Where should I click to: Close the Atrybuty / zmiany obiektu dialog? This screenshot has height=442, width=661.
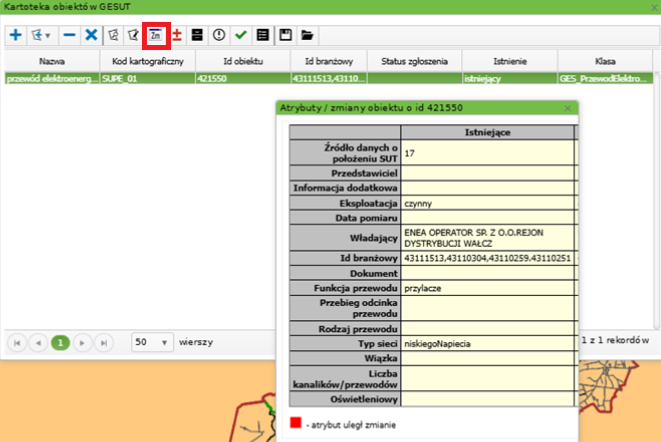(567, 107)
